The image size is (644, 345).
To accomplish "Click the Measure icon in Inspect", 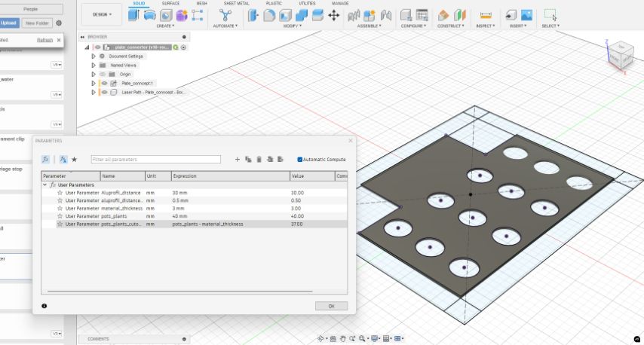I will point(486,16).
